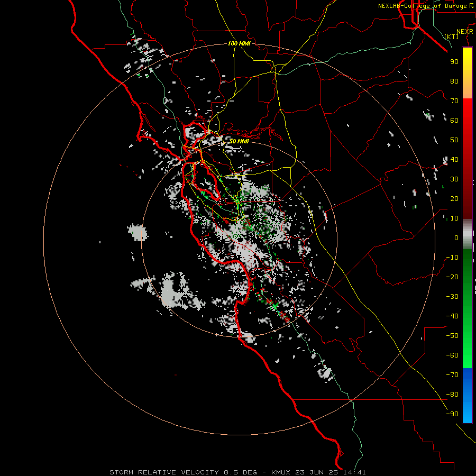The height and width of the screenshot is (476, 476).
Task: Click the -60 scale value
Action: coord(452,355)
